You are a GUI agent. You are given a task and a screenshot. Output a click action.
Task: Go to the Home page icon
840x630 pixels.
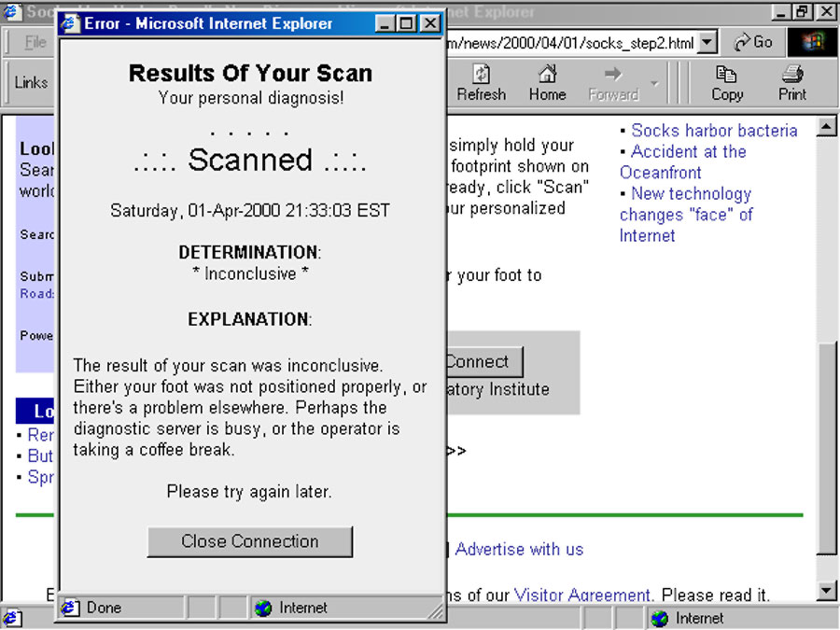pos(547,82)
